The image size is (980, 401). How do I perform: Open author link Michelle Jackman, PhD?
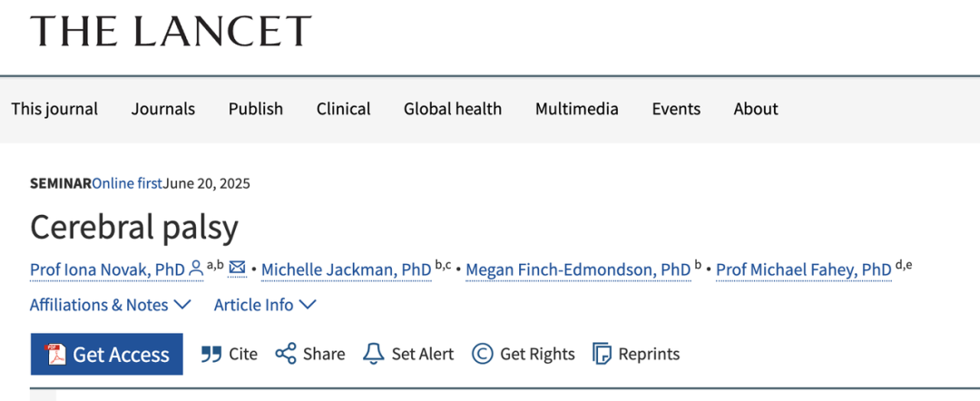point(347,269)
